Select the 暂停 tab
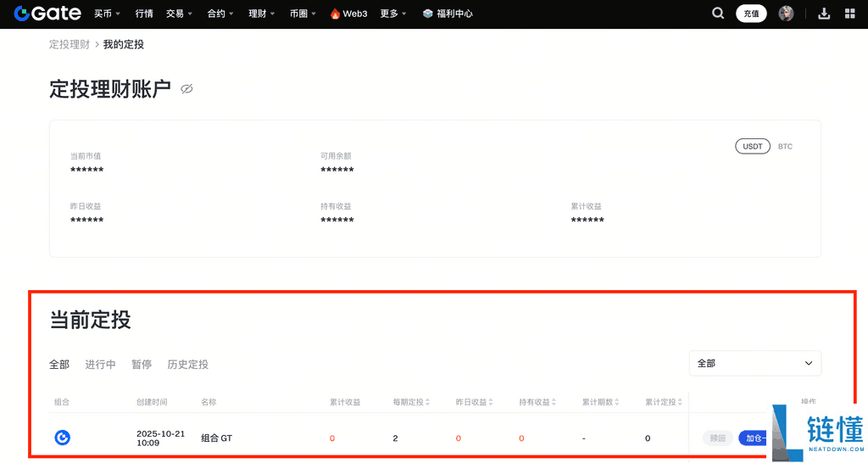 pos(142,365)
